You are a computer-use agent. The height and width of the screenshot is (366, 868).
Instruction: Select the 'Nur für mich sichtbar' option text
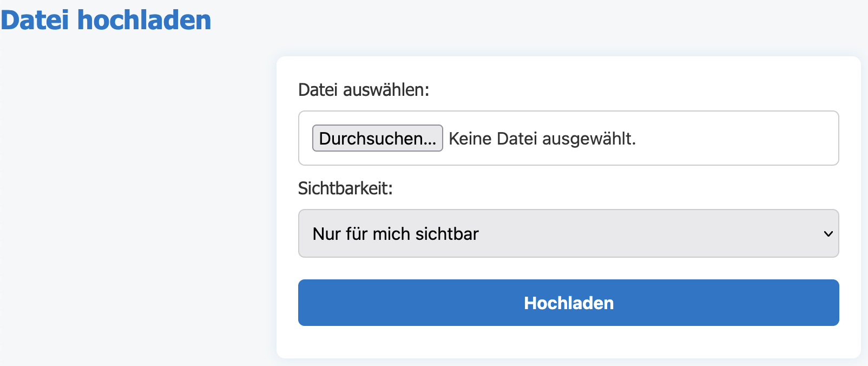click(396, 234)
